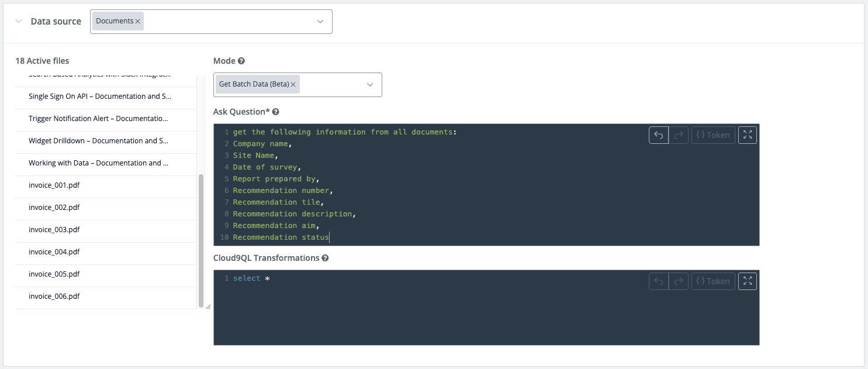Image resolution: width=868 pixels, height=369 pixels.
Task: Select invoice_004.pdf in the file list
Action: [x=54, y=252]
